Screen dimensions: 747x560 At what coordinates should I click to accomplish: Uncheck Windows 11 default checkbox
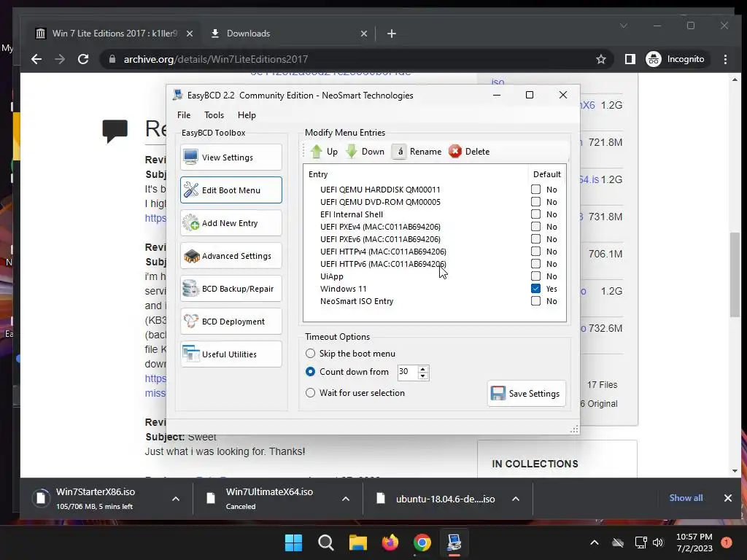(536, 289)
